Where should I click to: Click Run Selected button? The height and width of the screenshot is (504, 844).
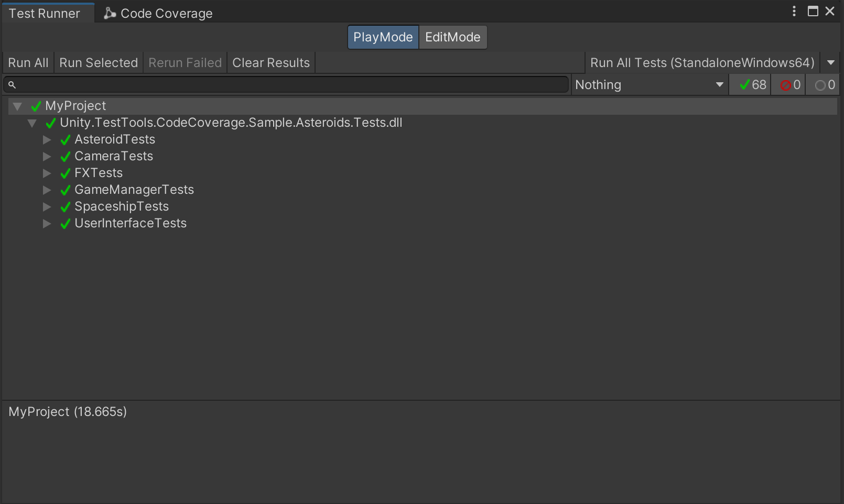99,63
